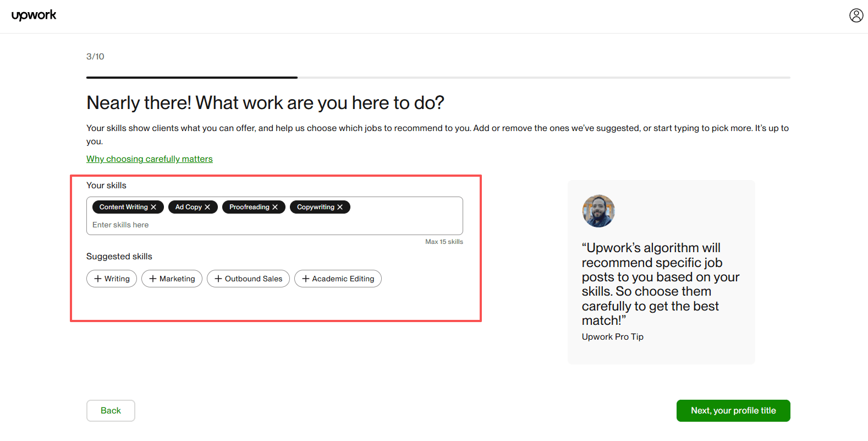The width and height of the screenshot is (868, 441).
Task: Continue with Next, your profile title
Action: pos(733,411)
